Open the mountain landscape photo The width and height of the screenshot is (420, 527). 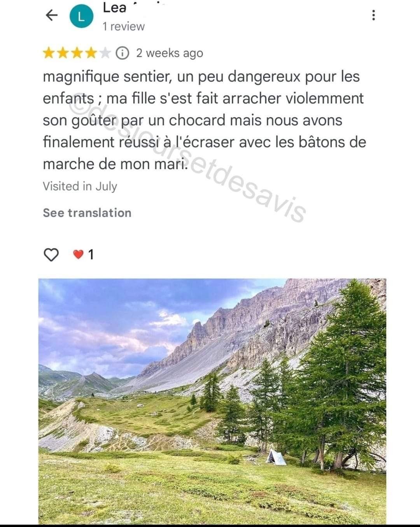pyautogui.click(x=212, y=401)
